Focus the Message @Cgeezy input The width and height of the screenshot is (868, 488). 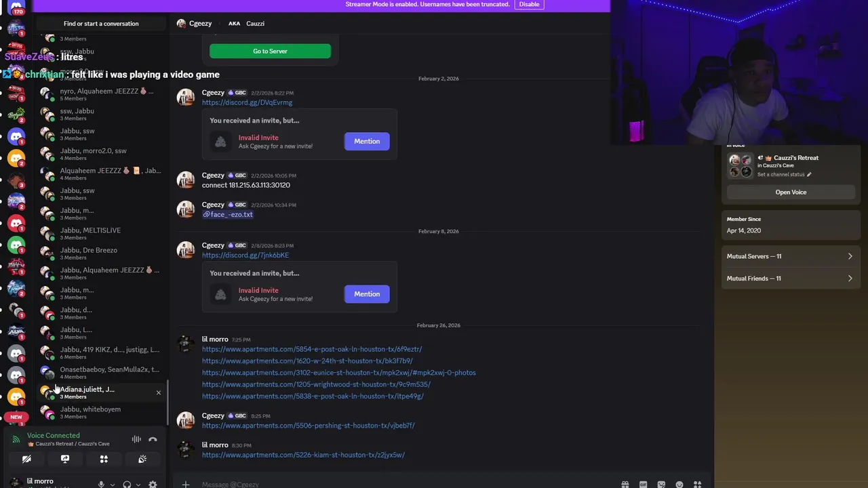pos(407,484)
